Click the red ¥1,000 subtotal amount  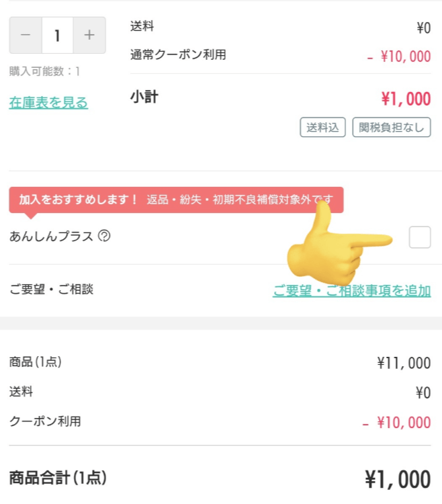pyautogui.click(x=406, y=99)
